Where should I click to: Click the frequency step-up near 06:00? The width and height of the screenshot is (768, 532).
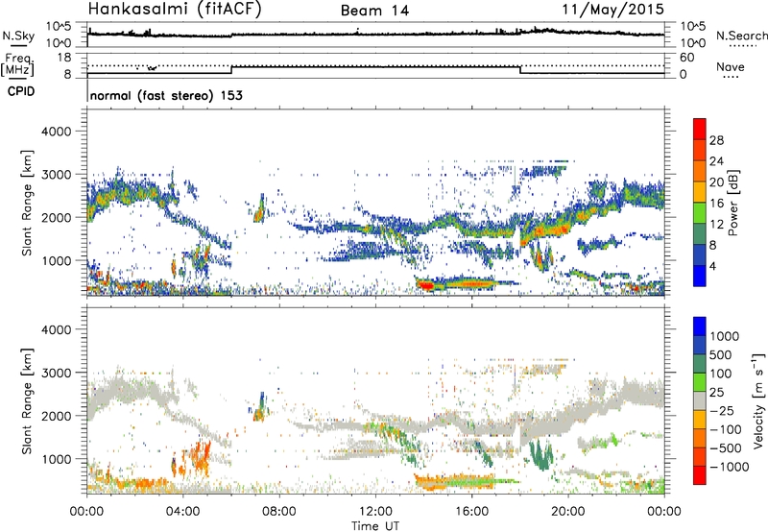click(x=231, y=70)
